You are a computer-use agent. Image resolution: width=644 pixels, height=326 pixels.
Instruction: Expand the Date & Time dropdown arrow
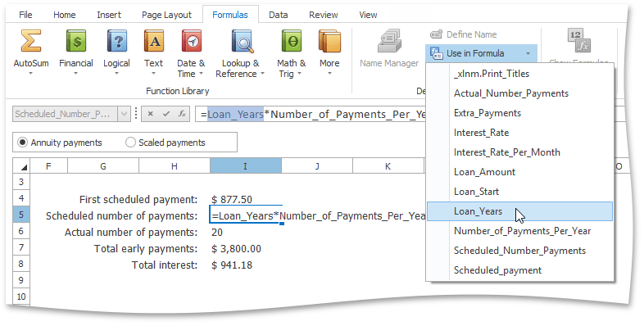[x=201, y=74]
